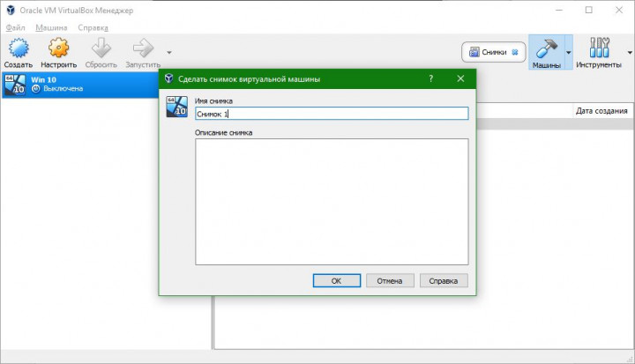Click the Win 10 OS icon in VM list
The width and height of the screenshot is (635, 364).
coord(15,85)
